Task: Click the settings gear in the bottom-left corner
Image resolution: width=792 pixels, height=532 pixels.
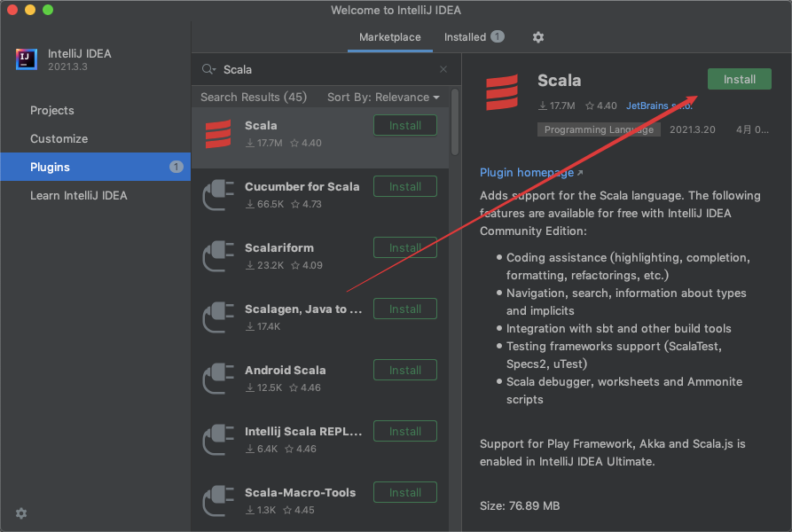Action: coord(20,513)
